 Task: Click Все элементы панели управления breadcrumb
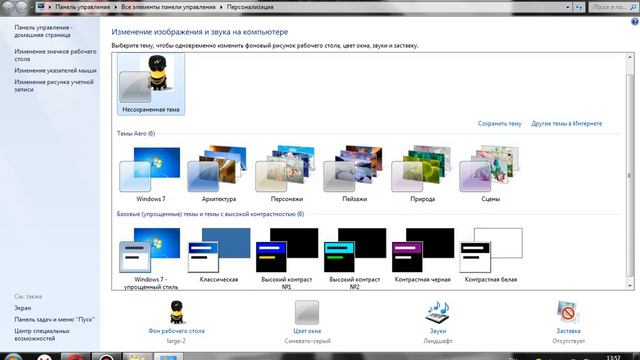168,7
